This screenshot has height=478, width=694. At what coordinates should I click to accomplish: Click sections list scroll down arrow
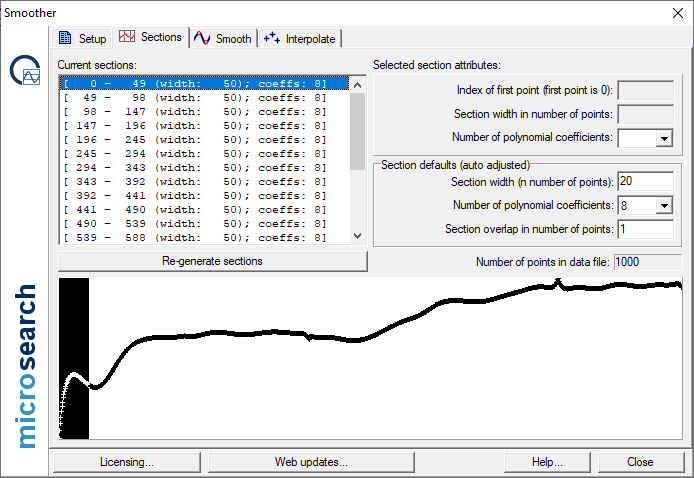point(358,236)
